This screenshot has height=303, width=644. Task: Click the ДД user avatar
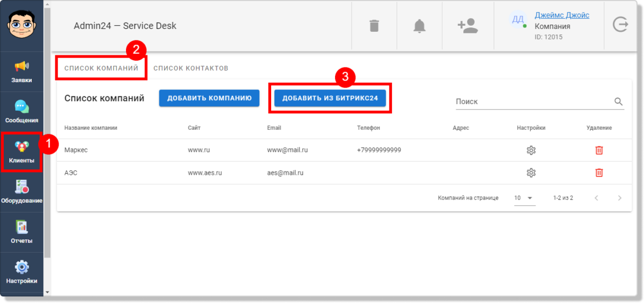point(518,19)
